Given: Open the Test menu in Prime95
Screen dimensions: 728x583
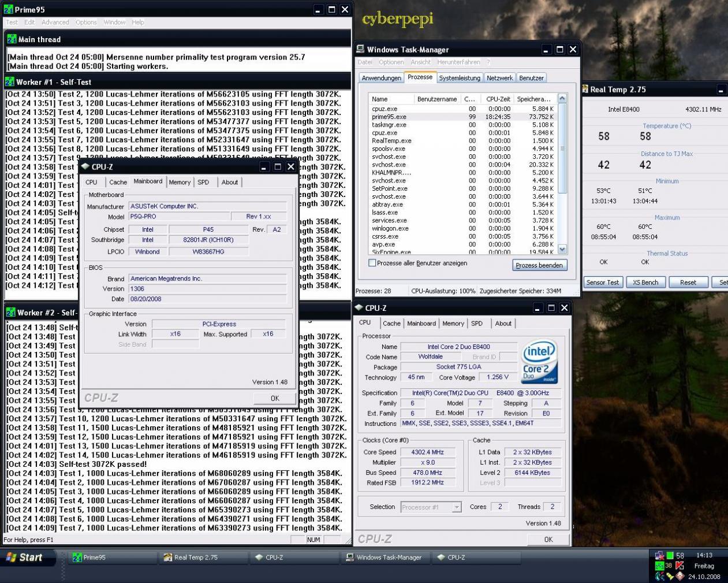Looking at the screenshot, I should [x=12, y=23].
